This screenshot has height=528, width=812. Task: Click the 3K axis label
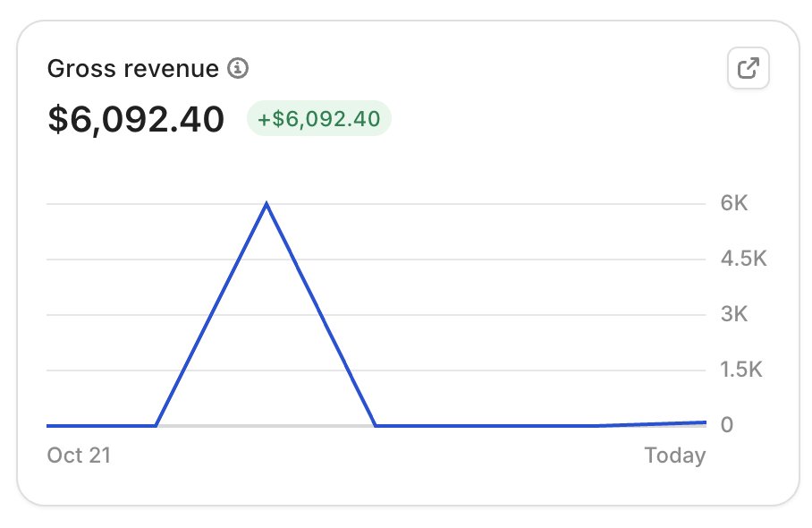tap(734, 314)
